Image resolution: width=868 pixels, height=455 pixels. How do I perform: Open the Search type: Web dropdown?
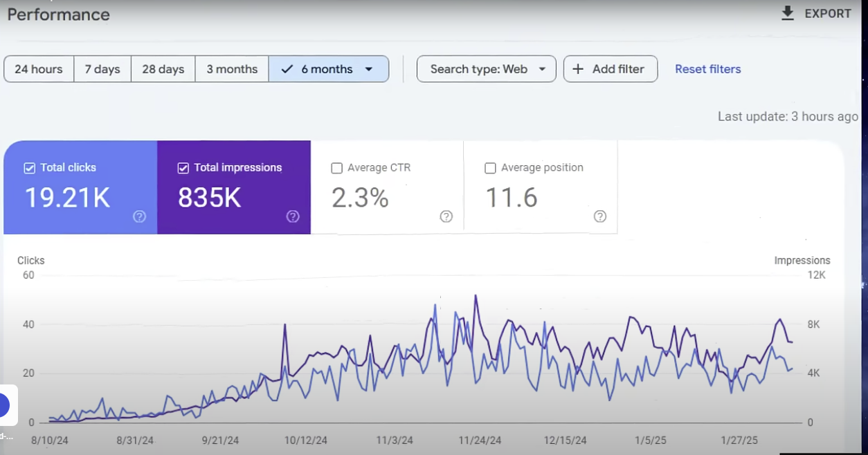[x=485, y=68]
